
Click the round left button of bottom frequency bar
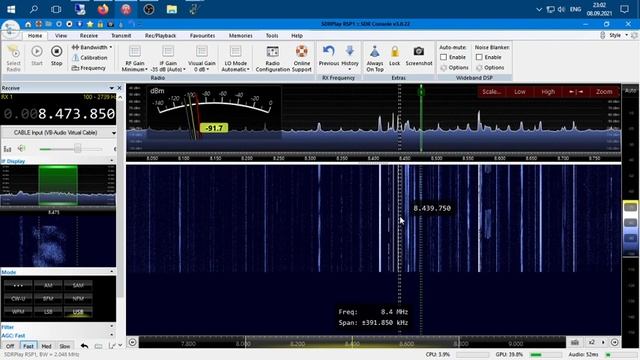[133, 342]
